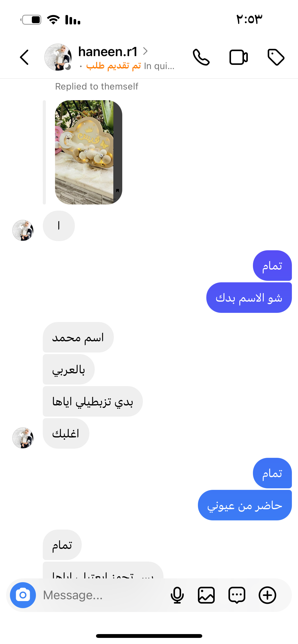Open the photo gallery icon

point(206,595)
